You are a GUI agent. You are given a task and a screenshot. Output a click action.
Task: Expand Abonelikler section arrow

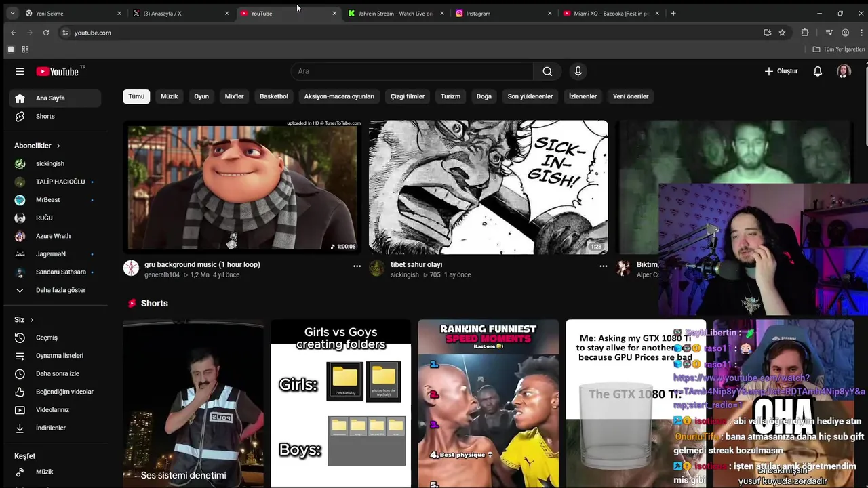(58, 146)
